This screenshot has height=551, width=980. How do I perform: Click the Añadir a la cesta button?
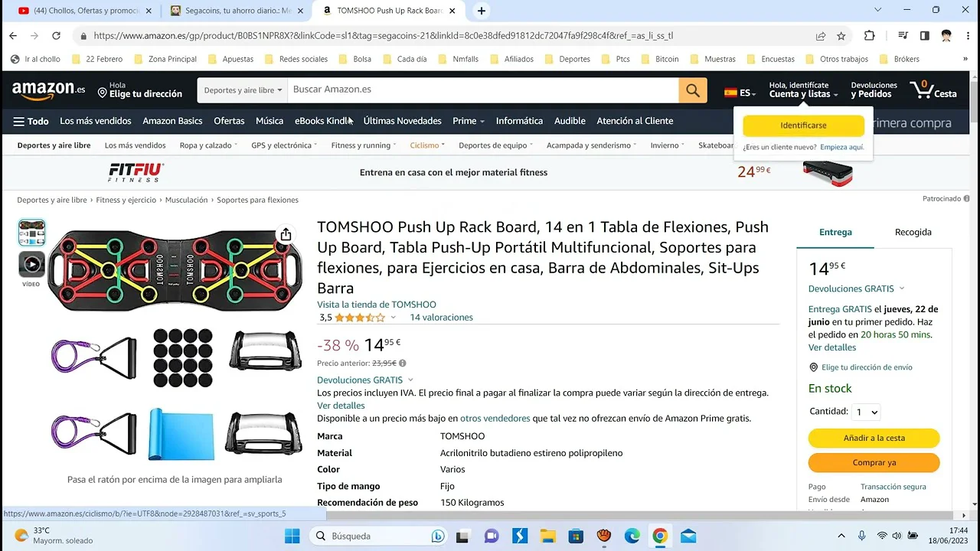(x=874, y=438)
